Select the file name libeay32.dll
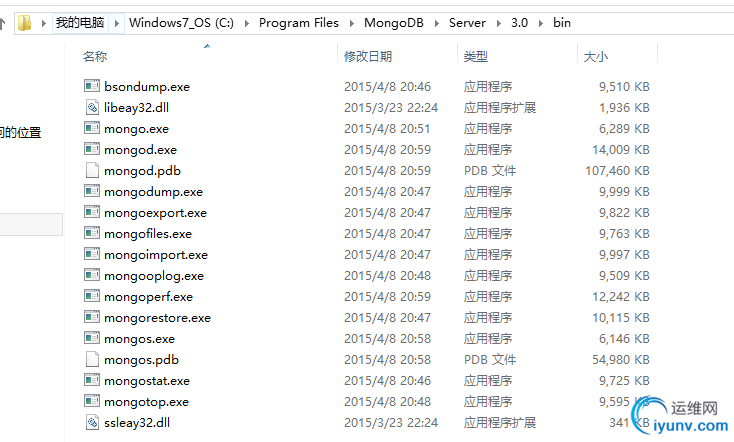This screenshot has height=442, width=734. tap(136, 108)
